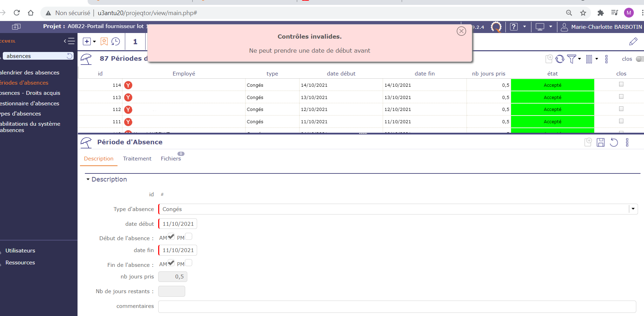Switch to the Traitement tab

[137, 159]
